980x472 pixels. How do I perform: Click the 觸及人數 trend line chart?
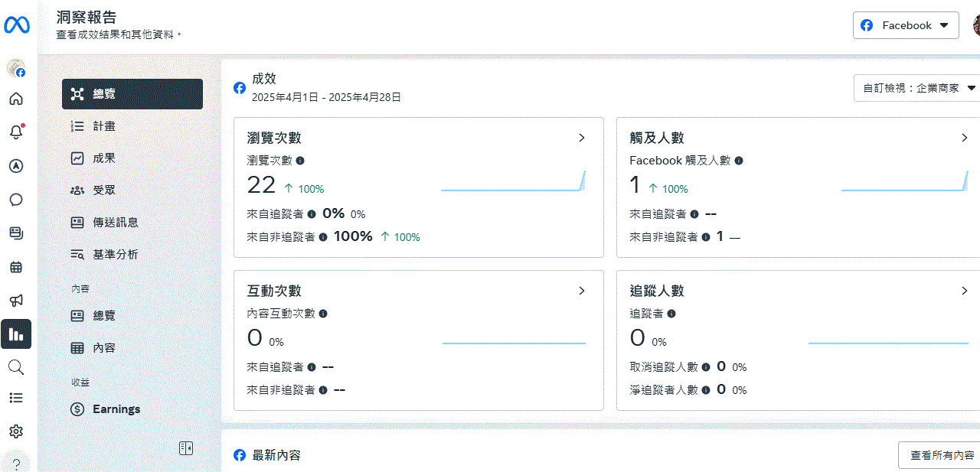[905, 181]
